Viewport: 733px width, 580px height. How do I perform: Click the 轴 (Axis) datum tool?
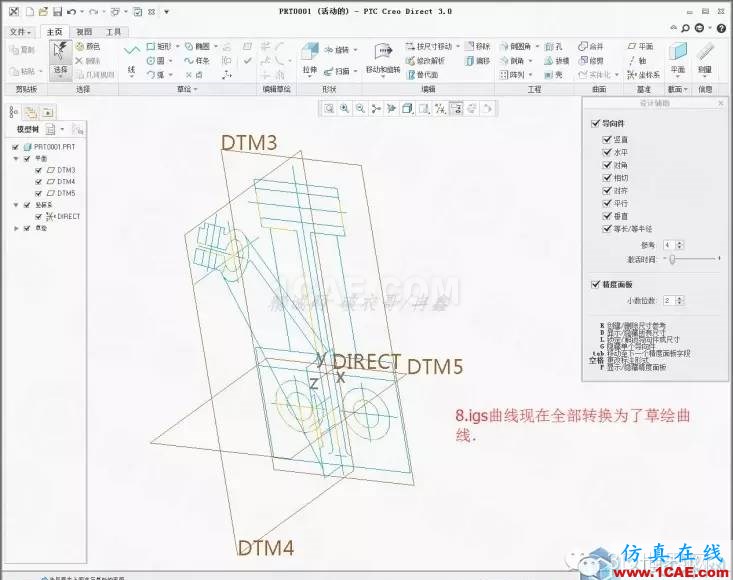pyautogui.click(x=637, y=60)
